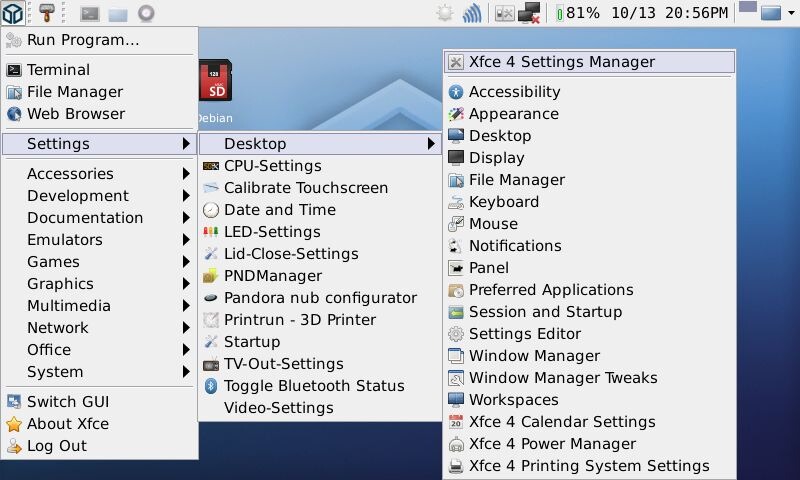Expand the Settings submenu arrow

[x=186, y=144]
